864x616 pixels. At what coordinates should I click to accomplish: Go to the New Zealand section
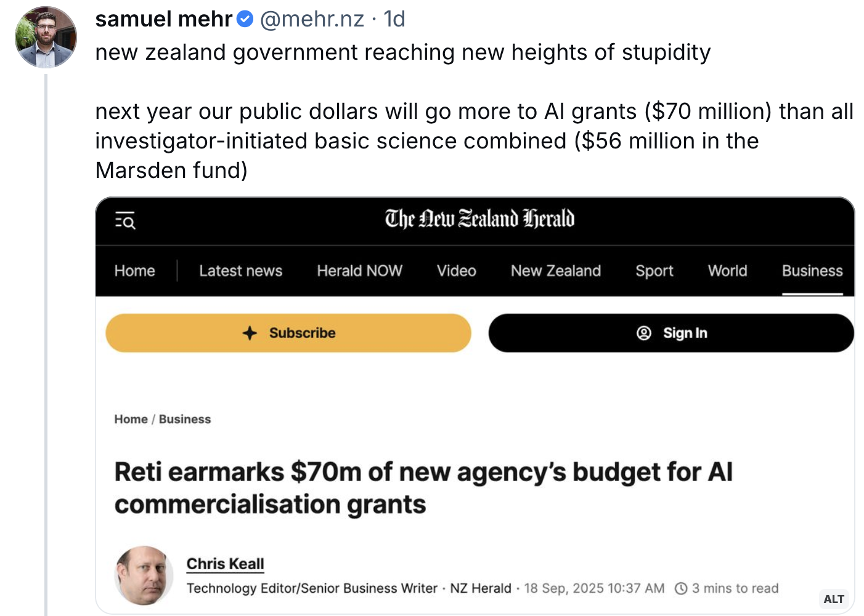[555, 271]
